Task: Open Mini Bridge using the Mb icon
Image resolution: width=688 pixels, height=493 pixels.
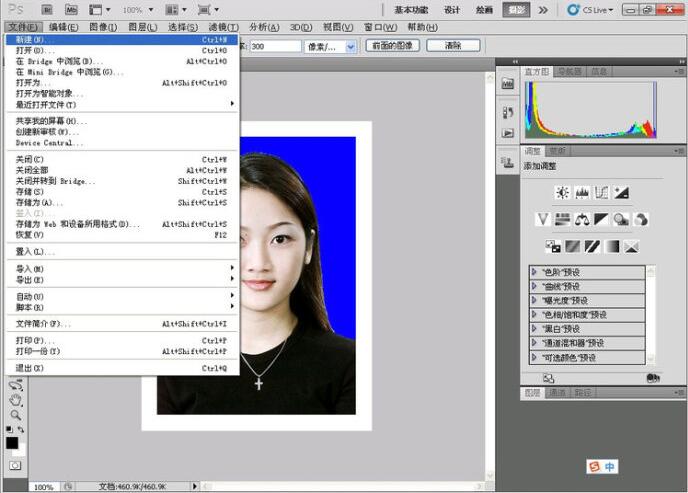Action: tap(71, 9)
